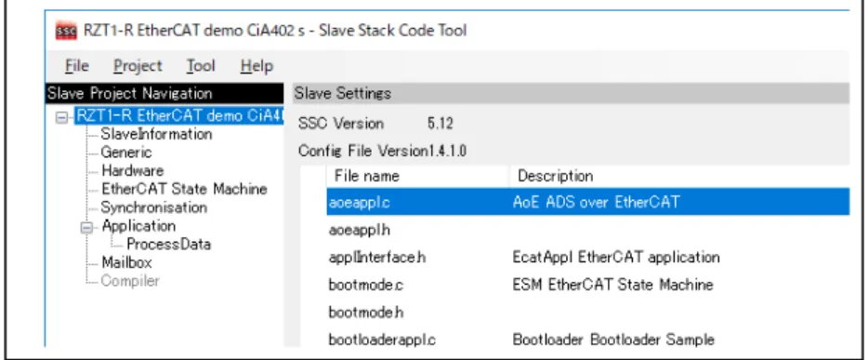Select the aoeappl.c file row
The image size is (868, 360).
point(588,202)
